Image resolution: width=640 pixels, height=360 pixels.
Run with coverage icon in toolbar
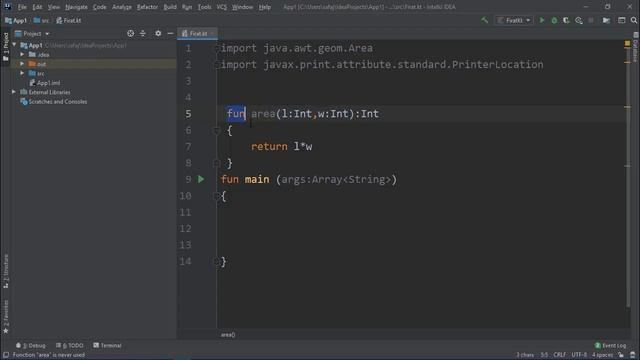[566, 20]
